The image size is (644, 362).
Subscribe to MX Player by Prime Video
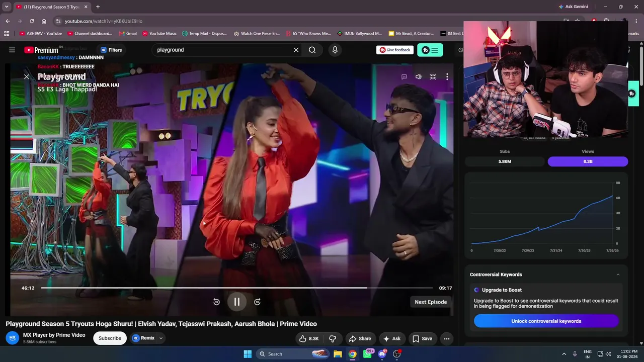click(x=110, y=338)
